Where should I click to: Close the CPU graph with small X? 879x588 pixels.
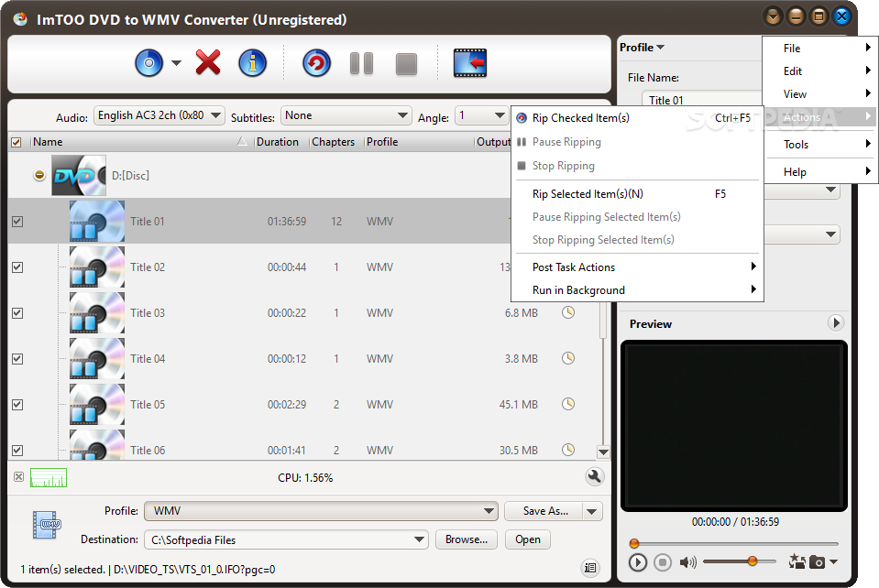point(18,476)
